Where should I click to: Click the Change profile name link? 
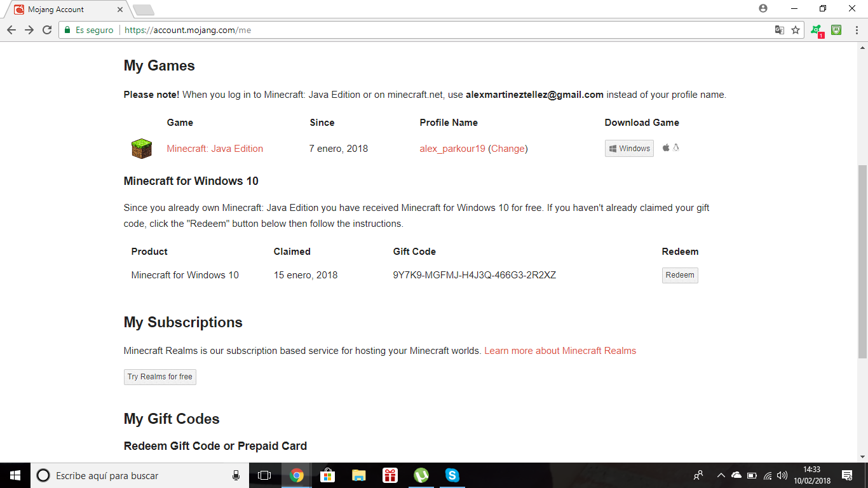(x=508, y=149)
